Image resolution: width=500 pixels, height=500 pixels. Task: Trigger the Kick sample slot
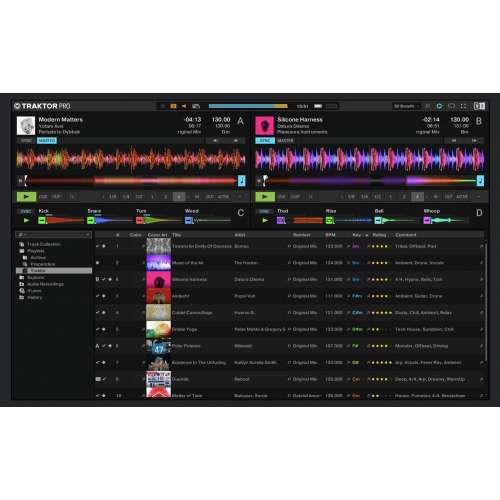[x=42, y=220]
